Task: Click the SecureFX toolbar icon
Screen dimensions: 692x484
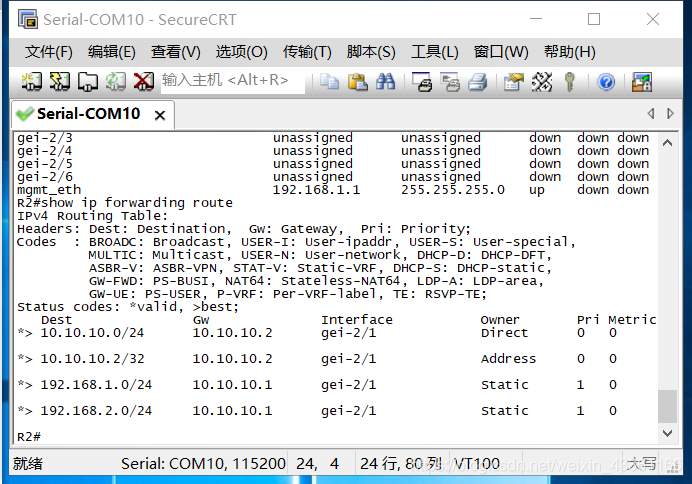Action: [x=642, y=82]
